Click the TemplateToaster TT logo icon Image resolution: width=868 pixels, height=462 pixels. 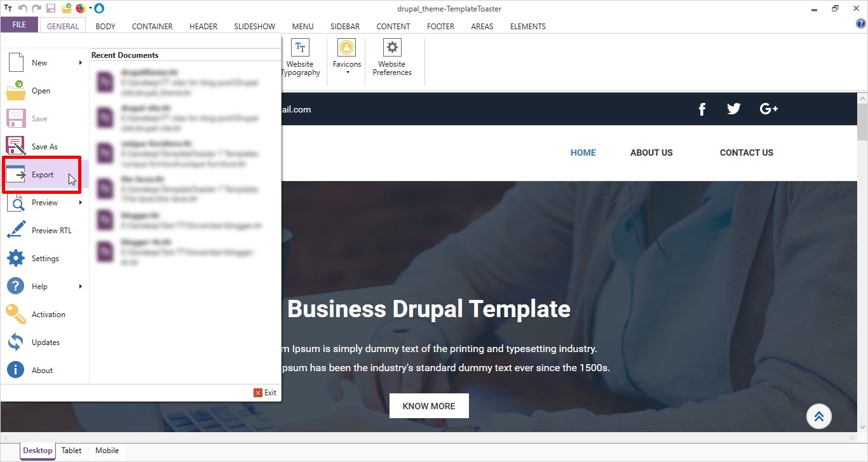8,8
